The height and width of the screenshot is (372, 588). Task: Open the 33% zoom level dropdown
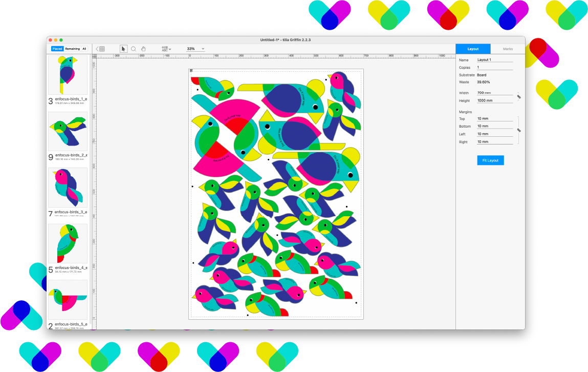tap(195, 49)
